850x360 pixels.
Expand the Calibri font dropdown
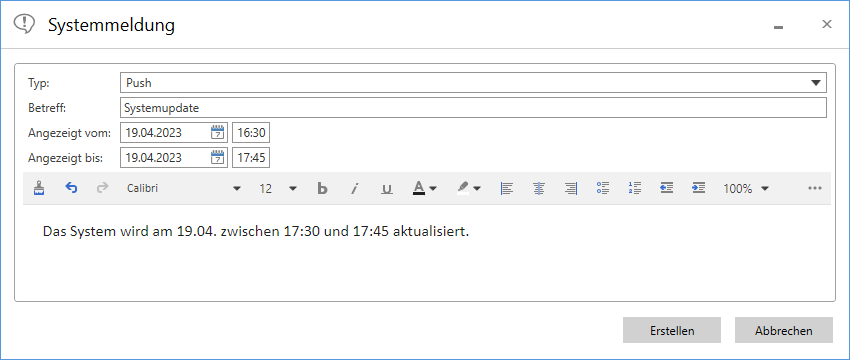[236, 189]
